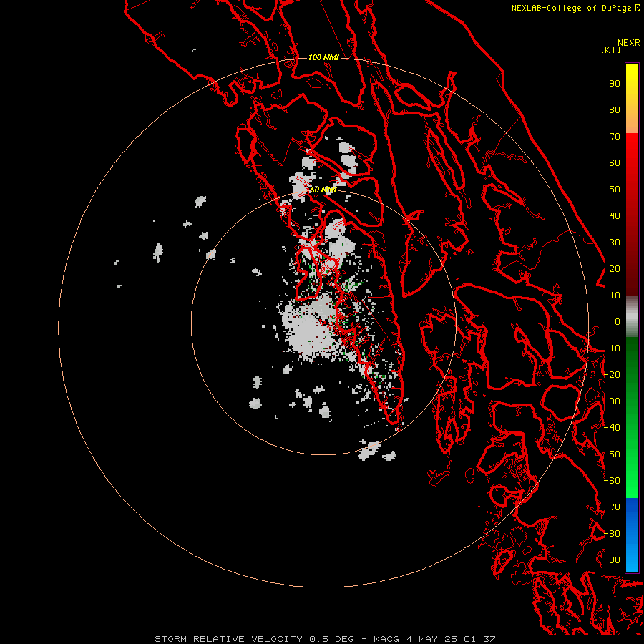Pick the red outbound segment of the color bar
The image size is (644, 644).
[x=632, y=215]
